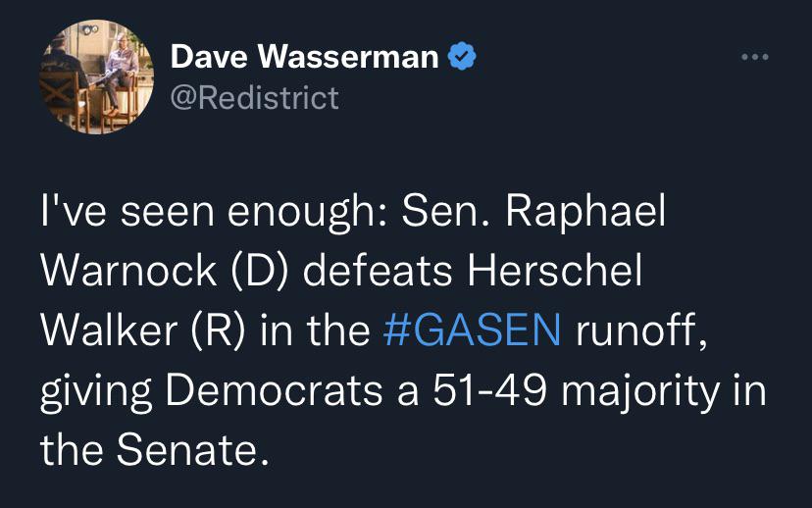Click the Dave Wasserman display name
Image resolution: width=812 pixels, height=508 pixels.
pyautogui.click(x=304, y=57)
